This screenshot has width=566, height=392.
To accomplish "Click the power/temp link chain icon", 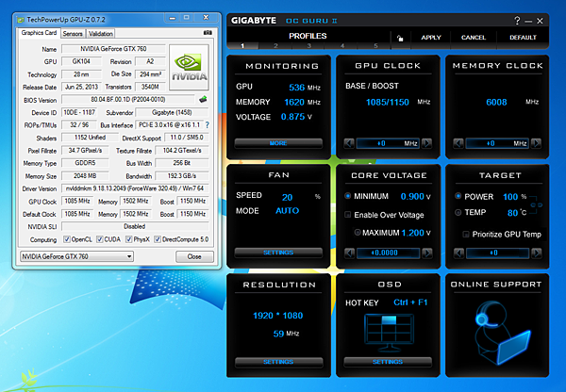I will (537, 204).
